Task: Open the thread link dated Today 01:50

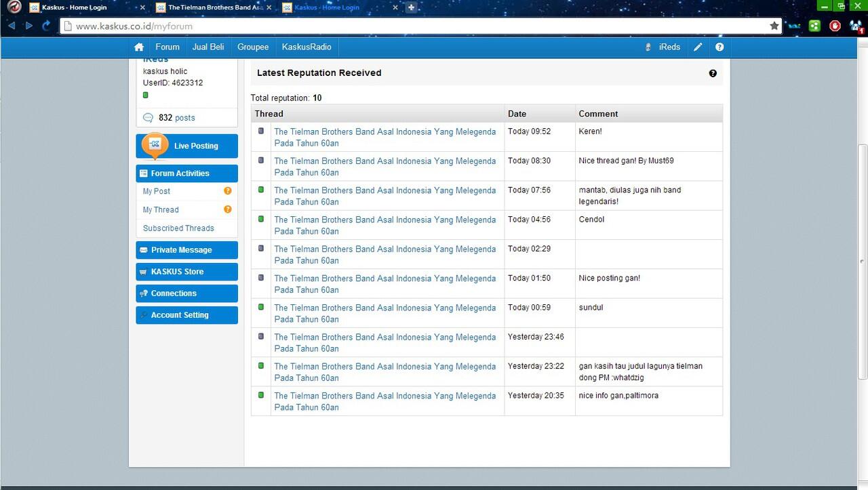Action: click(384, 284)
